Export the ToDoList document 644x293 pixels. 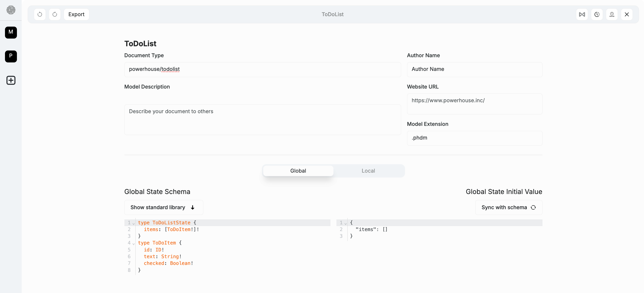(x=76, y=14)
